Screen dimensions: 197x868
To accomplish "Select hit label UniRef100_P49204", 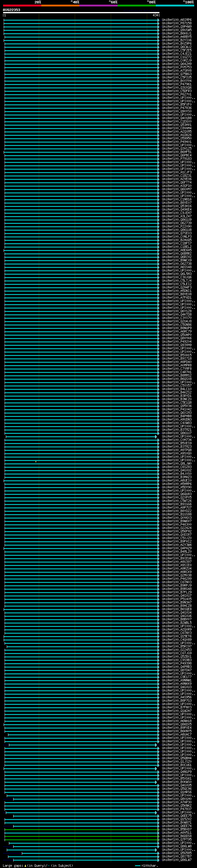I will (176, 342).
